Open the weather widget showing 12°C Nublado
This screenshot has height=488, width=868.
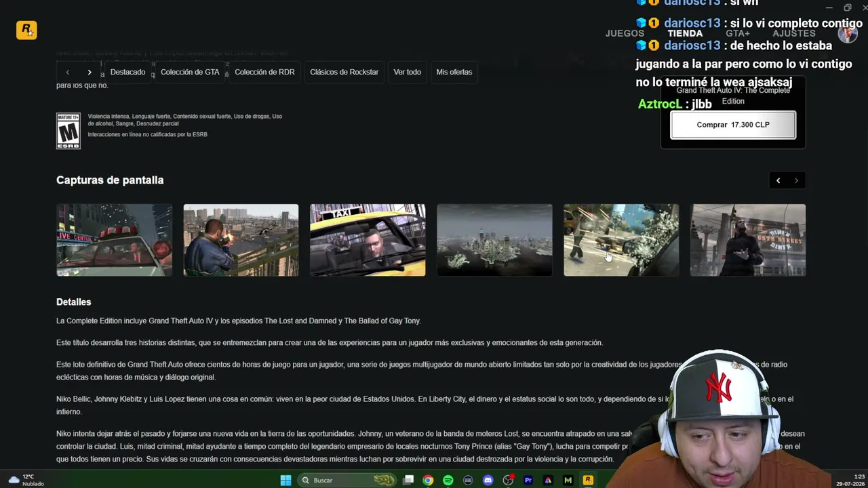coord(26,480)
